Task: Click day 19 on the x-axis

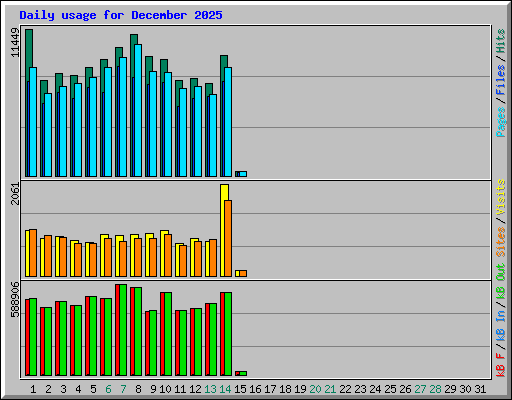Action: click(300, 389)
